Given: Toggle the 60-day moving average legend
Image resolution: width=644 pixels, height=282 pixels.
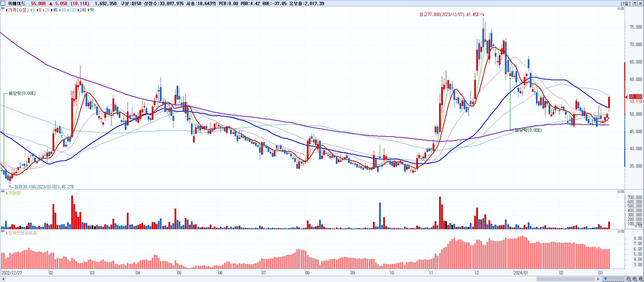Looking at the screenshot, I should [62, 10].
